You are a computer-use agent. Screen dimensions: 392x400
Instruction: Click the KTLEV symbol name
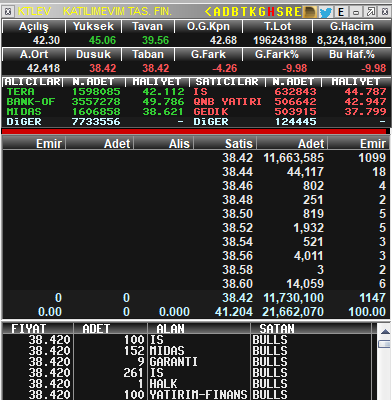pos(34,12)
